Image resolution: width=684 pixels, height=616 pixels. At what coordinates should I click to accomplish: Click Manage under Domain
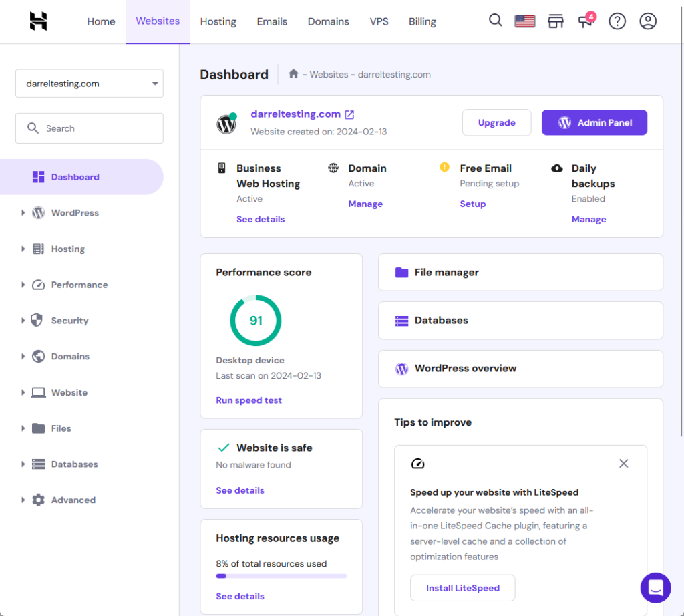365,204
